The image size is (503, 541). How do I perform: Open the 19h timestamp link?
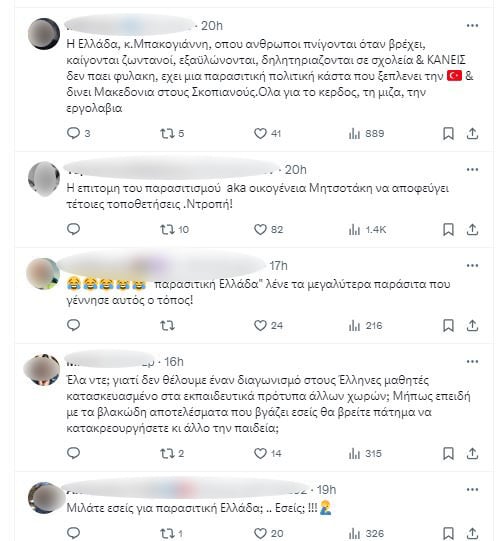point(326,490)
